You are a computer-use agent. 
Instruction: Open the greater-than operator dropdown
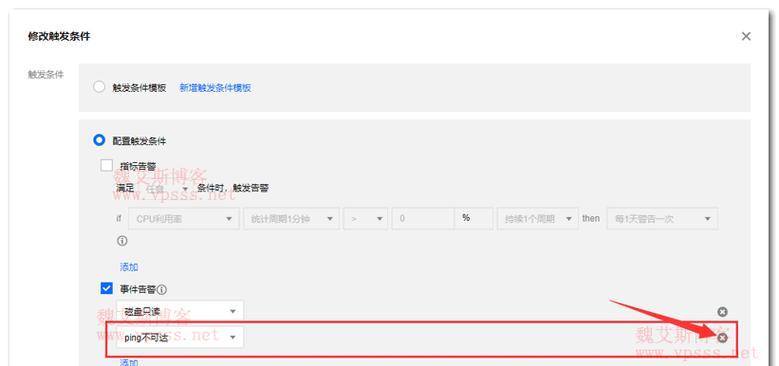click(x=366, y=219)
